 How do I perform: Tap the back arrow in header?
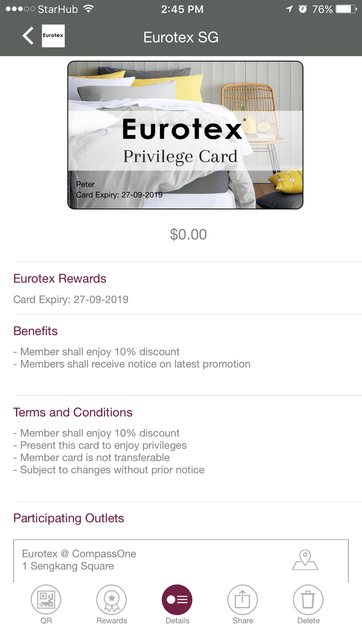pos(28,36)
